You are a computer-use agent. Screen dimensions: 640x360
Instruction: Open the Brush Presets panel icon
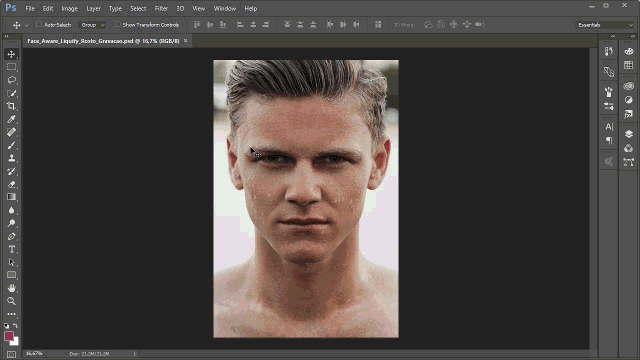tap(609, 107)
